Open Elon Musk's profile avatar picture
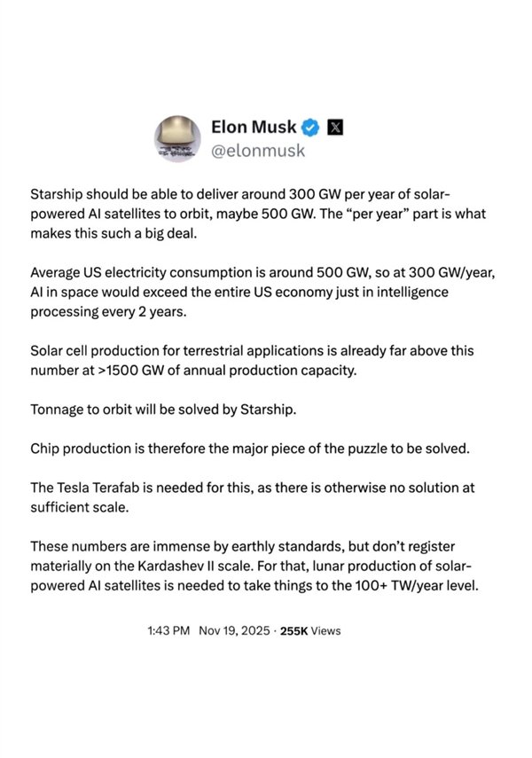This screenshot has height=758, width=532. tap(178, 138)
